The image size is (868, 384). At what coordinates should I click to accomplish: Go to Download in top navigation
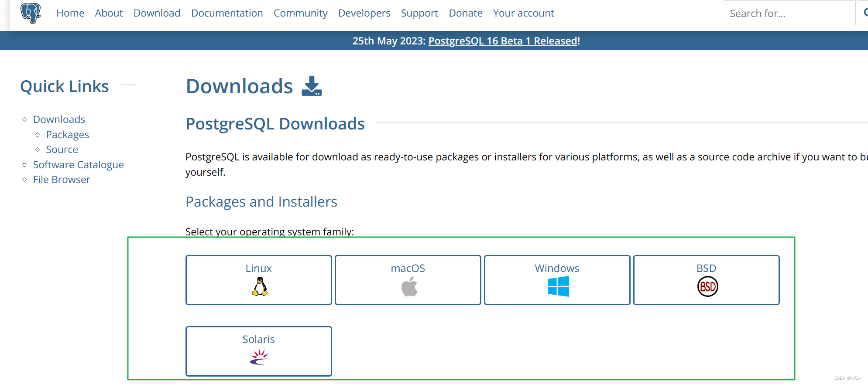pos(157,13)
